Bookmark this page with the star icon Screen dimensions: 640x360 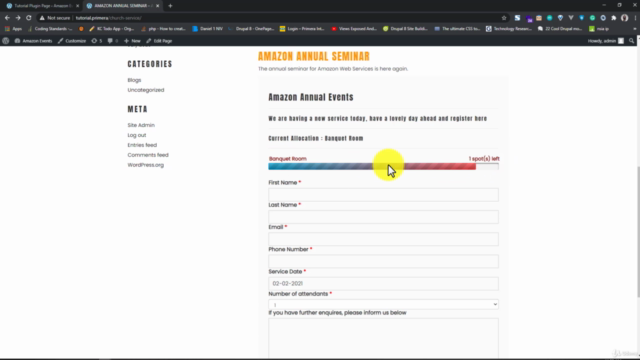click(504, 18)
